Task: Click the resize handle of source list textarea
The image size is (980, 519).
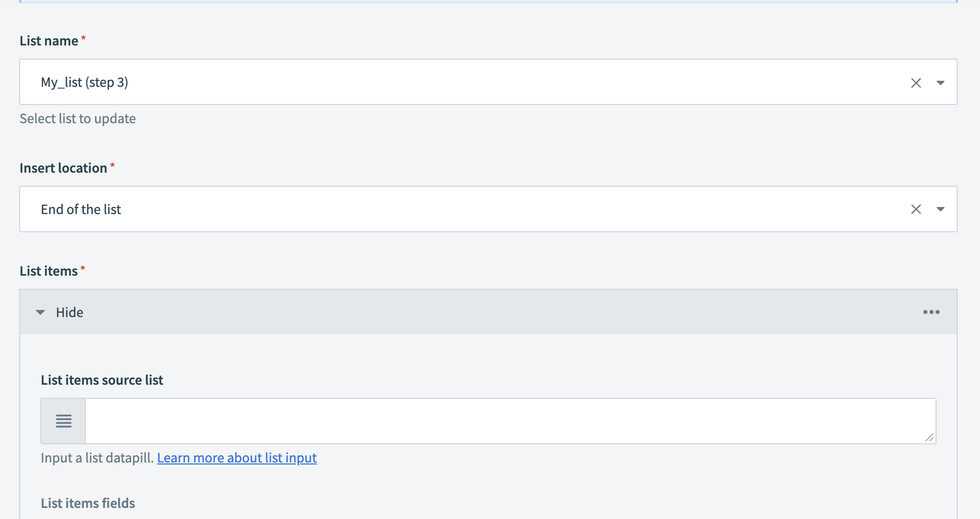Action: point(929,437)
